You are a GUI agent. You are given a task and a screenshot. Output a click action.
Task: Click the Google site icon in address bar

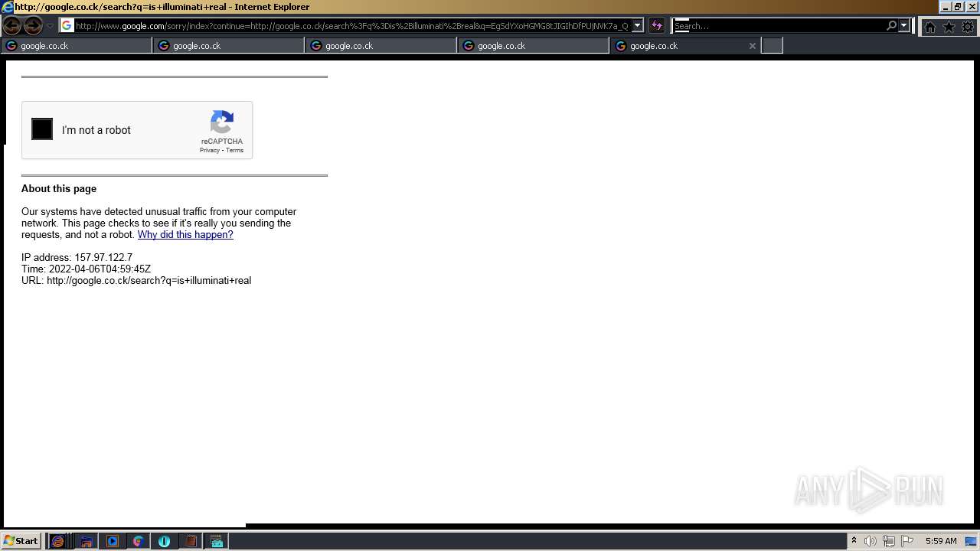(67, 25)
